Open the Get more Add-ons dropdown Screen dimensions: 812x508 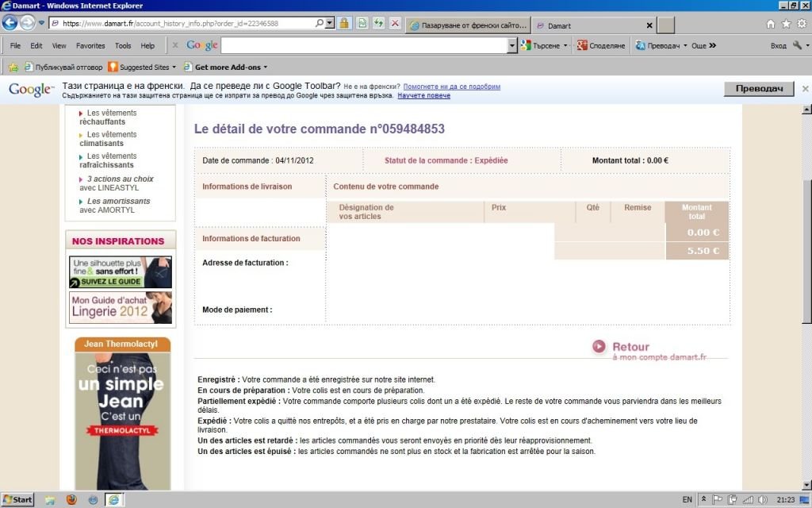(x=226, y=67)
